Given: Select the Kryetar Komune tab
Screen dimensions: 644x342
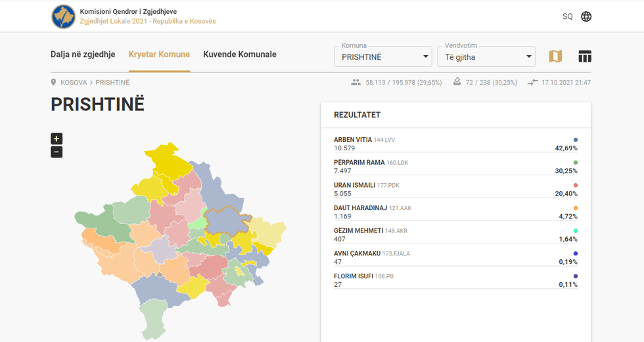Looking at the screenshot, I should 159,54.
